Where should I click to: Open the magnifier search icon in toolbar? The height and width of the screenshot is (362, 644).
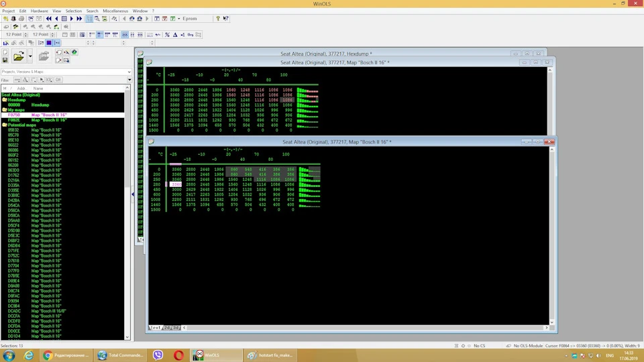[x=97, y=19]
